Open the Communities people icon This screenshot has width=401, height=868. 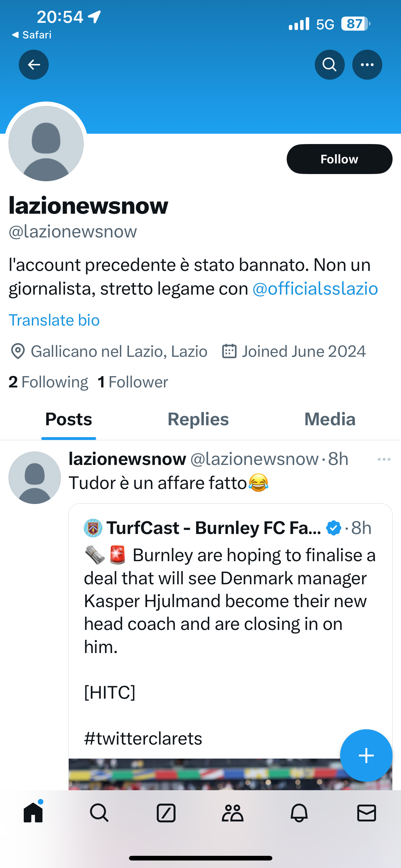233,813
